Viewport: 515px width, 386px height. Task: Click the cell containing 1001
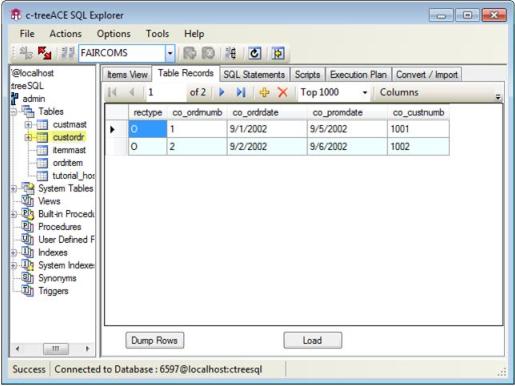(x=418, y=129)
